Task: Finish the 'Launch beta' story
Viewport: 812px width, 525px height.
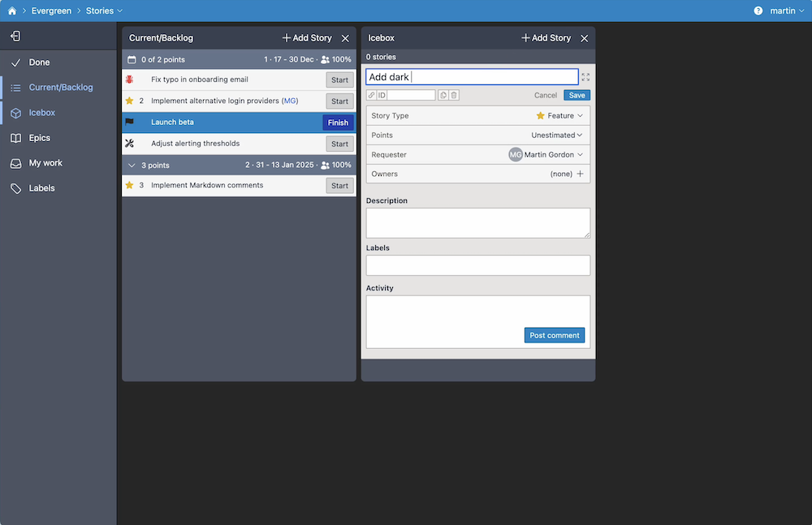Action: coord(338,122)
